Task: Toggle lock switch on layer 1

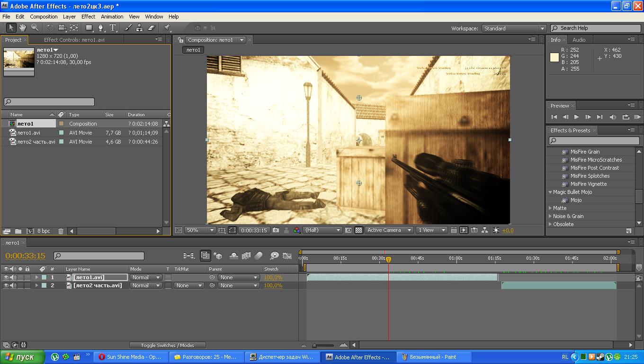Action: coord(27,277)
